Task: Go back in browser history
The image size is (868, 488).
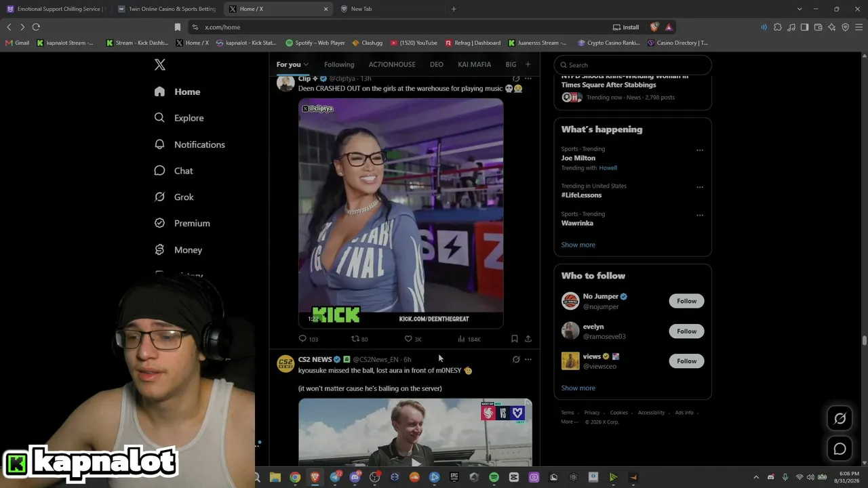Action: [x=9, y=27]
